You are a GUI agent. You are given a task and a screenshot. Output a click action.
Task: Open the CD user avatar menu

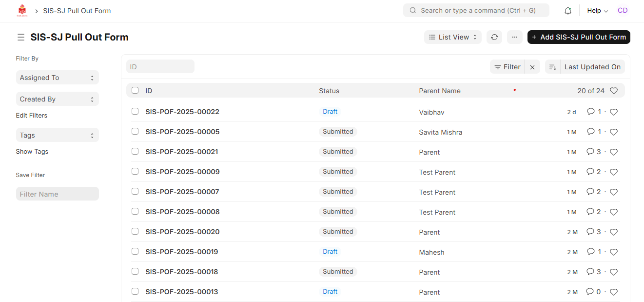pos(623,11)
